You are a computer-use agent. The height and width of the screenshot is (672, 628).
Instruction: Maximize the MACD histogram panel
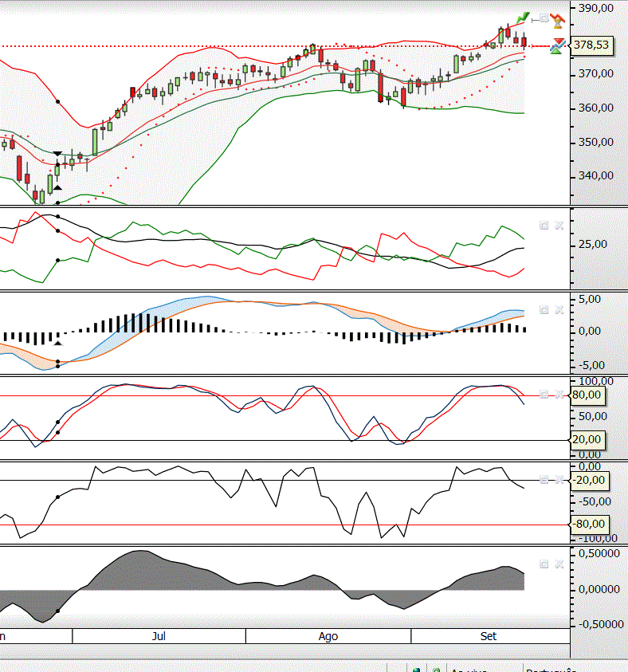pyautogui.click(x=544, y=310)
